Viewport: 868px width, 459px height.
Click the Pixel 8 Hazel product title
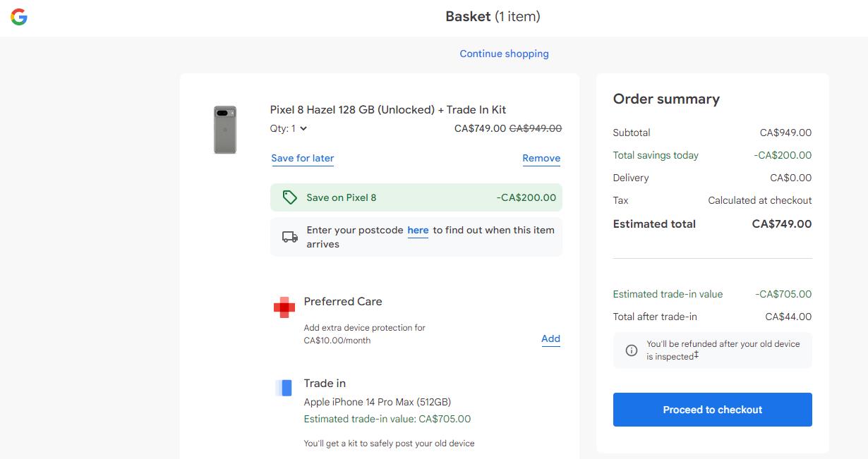pos(388,109)
